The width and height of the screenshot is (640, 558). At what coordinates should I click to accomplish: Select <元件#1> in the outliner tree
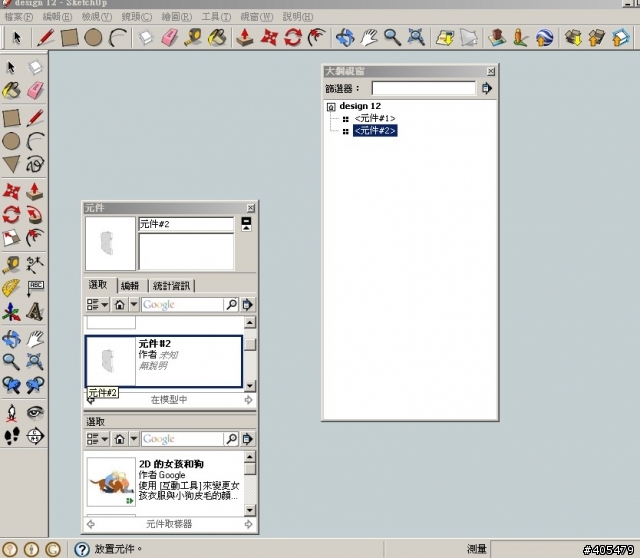(375, 118)
